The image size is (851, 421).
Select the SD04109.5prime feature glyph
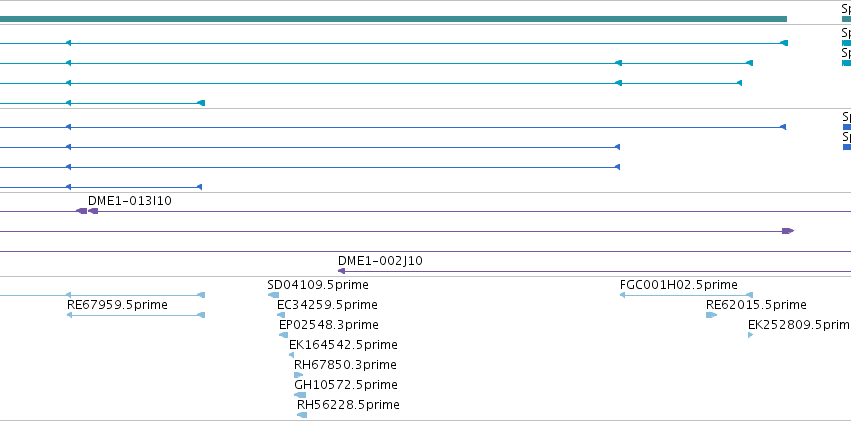(x=274, y=295)
